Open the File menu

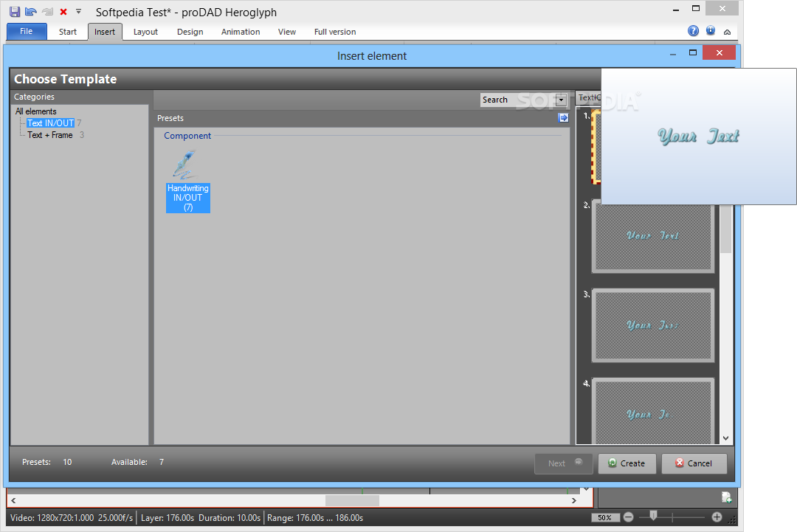click(27, 32)
